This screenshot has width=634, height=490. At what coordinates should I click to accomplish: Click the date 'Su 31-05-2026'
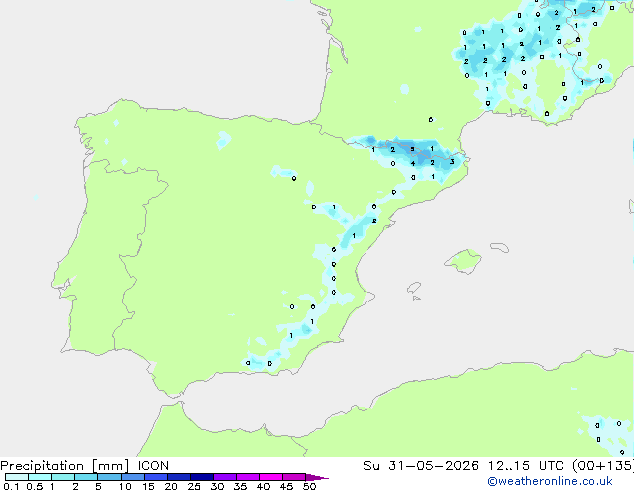421,466
